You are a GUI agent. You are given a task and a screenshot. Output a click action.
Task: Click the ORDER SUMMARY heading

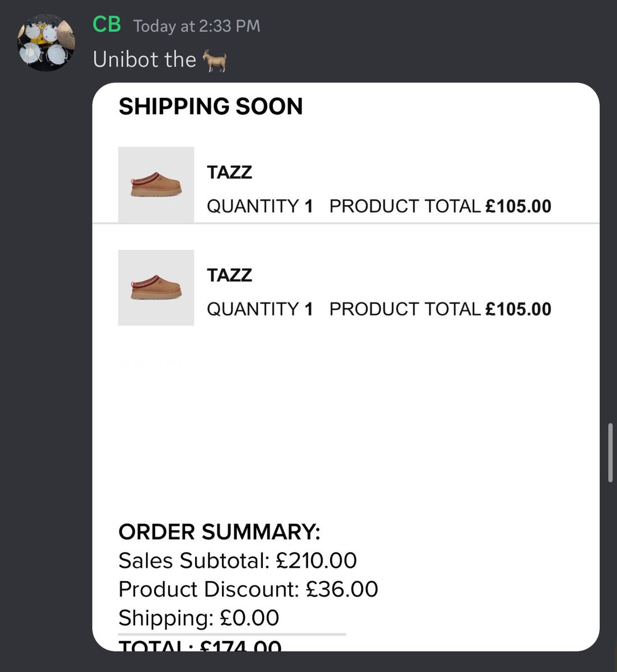click(x=219, y=532)
